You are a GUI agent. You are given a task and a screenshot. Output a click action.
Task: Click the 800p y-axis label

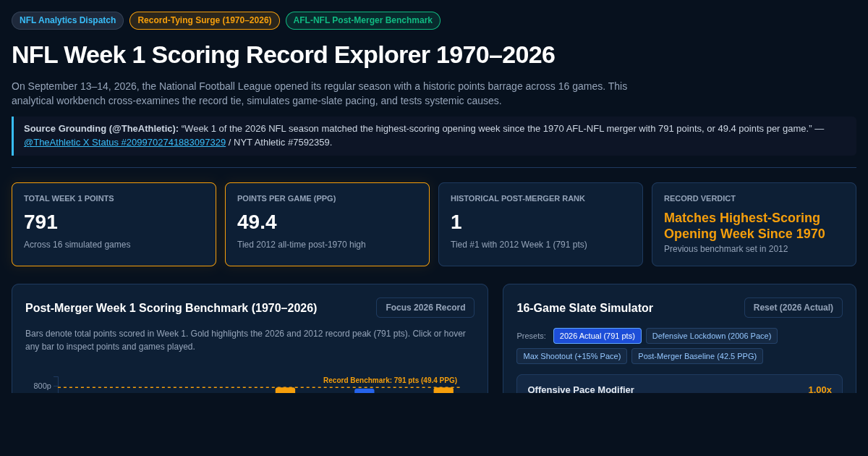[42, 387]
